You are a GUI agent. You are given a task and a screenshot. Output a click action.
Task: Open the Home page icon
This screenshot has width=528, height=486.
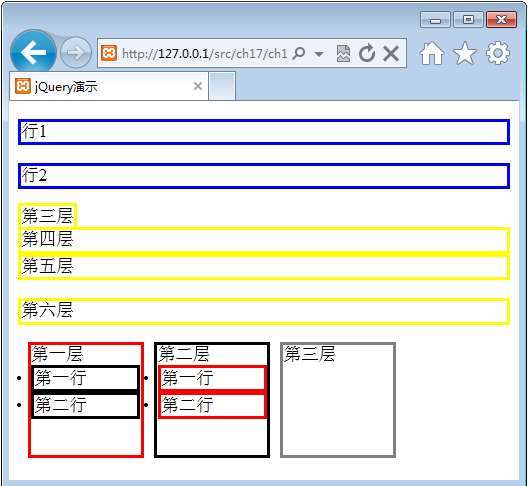pos(432,53)
